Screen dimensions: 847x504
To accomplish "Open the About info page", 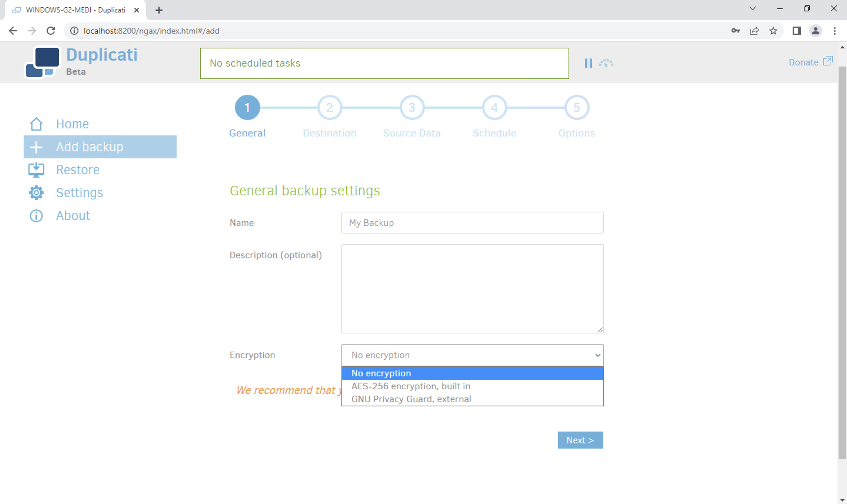I will pyautogui.click(x=73, y=216).
